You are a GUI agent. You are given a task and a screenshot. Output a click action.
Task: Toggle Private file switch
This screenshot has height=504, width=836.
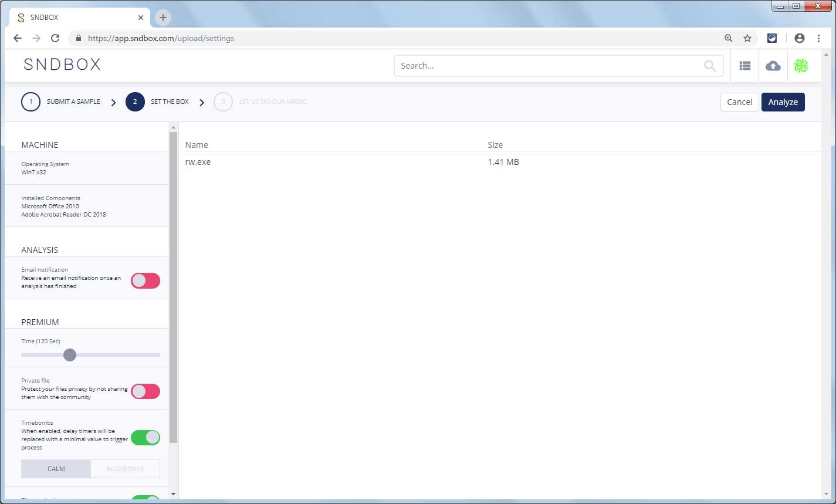pos(145,391)
